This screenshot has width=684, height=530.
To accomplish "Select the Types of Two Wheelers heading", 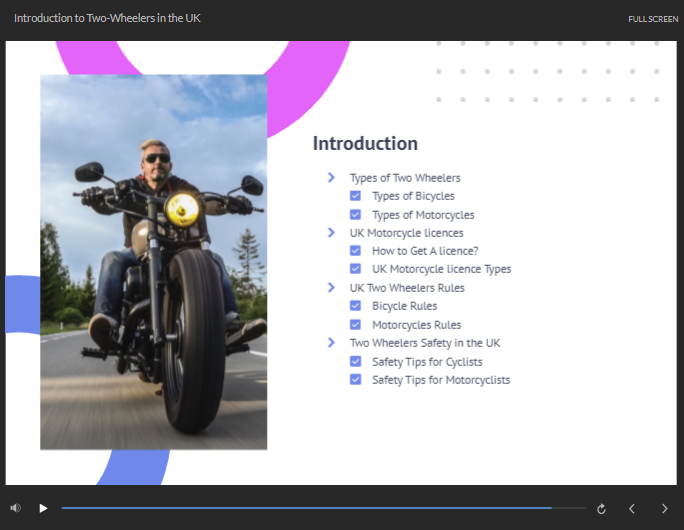I will (405, 178).
